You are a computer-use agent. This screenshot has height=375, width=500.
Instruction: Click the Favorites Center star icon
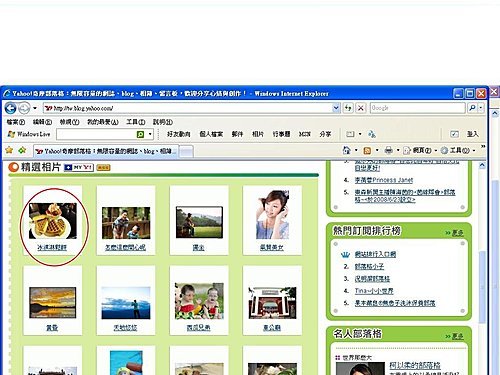coord(9,150)
